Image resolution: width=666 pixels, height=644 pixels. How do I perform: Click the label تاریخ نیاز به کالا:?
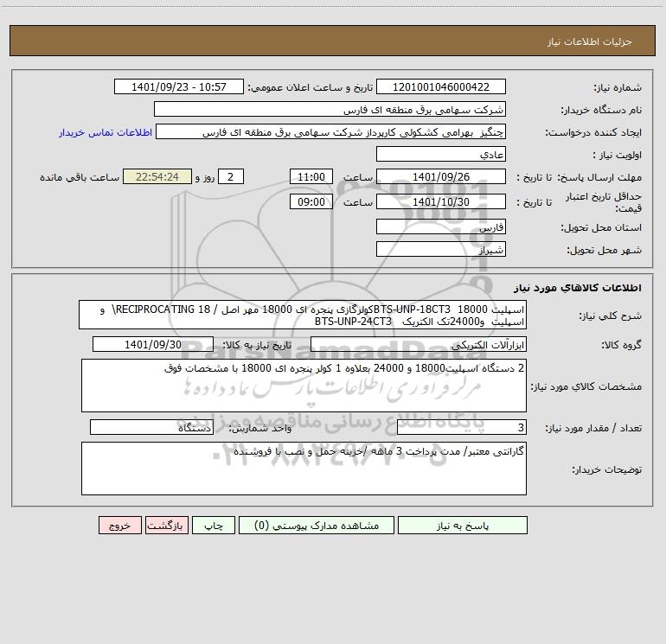[x=257, y=345]
